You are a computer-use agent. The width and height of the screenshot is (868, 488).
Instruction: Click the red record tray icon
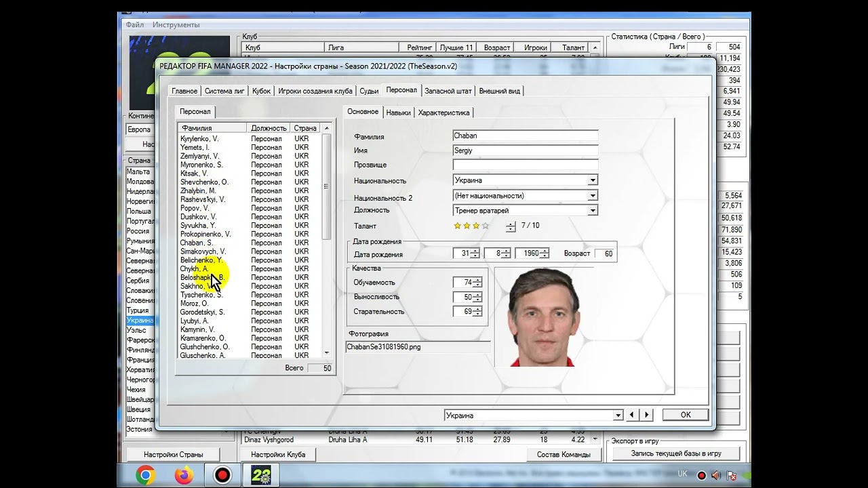(x=702, y=476)
